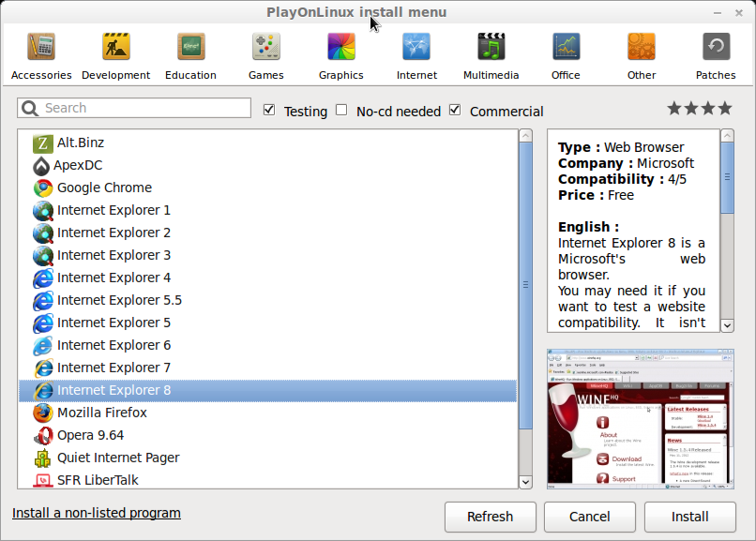
Task: Click the Mozilla Firefox logo icon
Action: (x=43, y=413)
